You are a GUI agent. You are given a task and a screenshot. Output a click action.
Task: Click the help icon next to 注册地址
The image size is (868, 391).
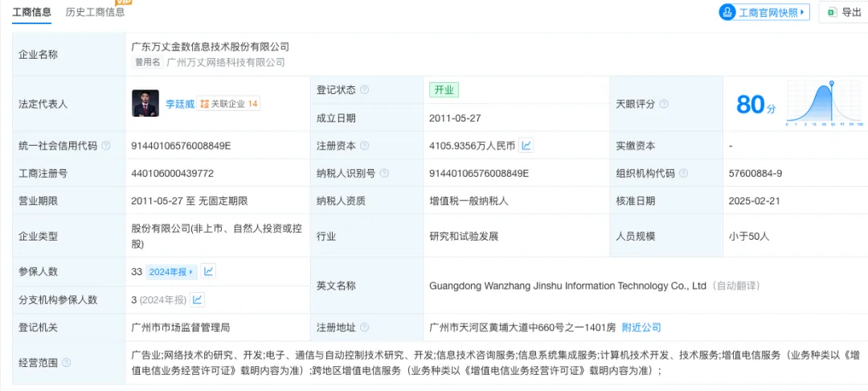[364, 327]
